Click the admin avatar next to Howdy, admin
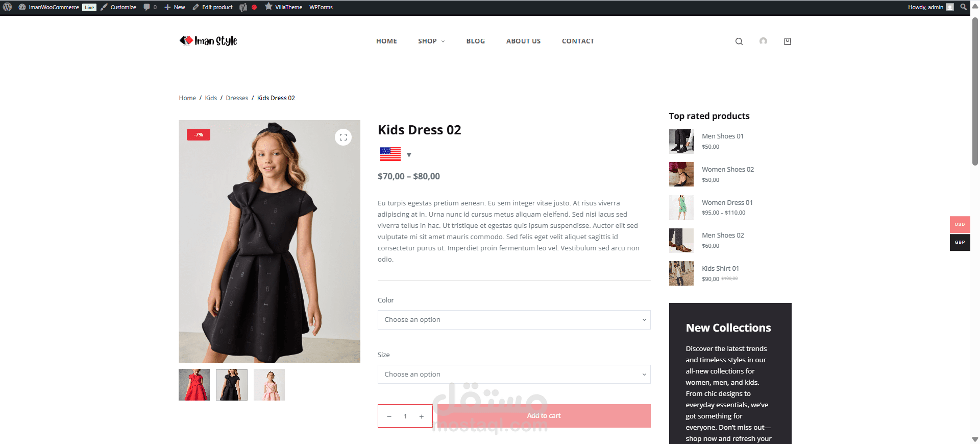The height and width of the screenshot is (444, 980). [949, 7]
